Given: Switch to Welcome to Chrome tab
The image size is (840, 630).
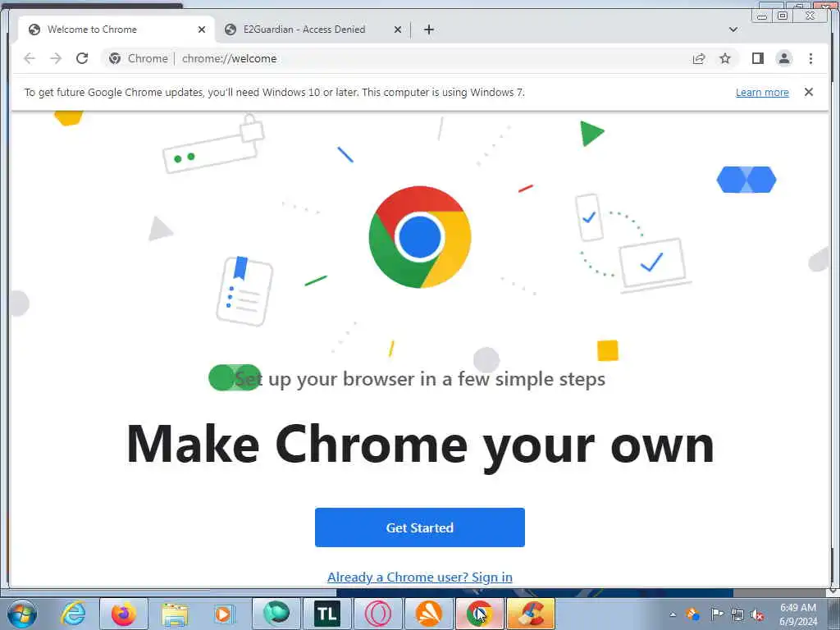Looking at the screenshot, I should click(x=116, y=30).
